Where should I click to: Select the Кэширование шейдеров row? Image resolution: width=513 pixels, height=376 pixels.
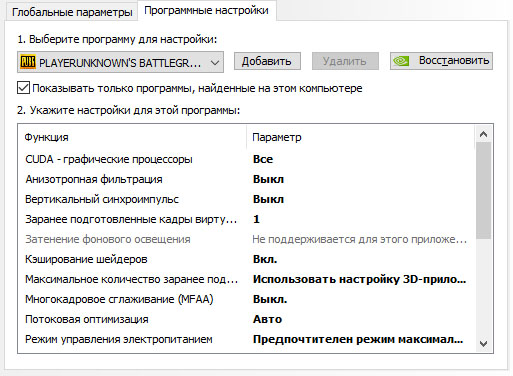pos(247,259)
